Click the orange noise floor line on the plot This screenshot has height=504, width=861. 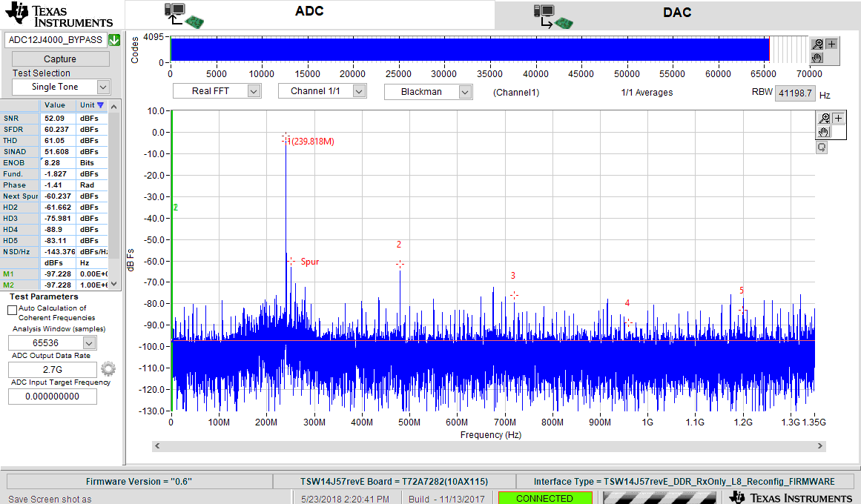tap(493, 340)
